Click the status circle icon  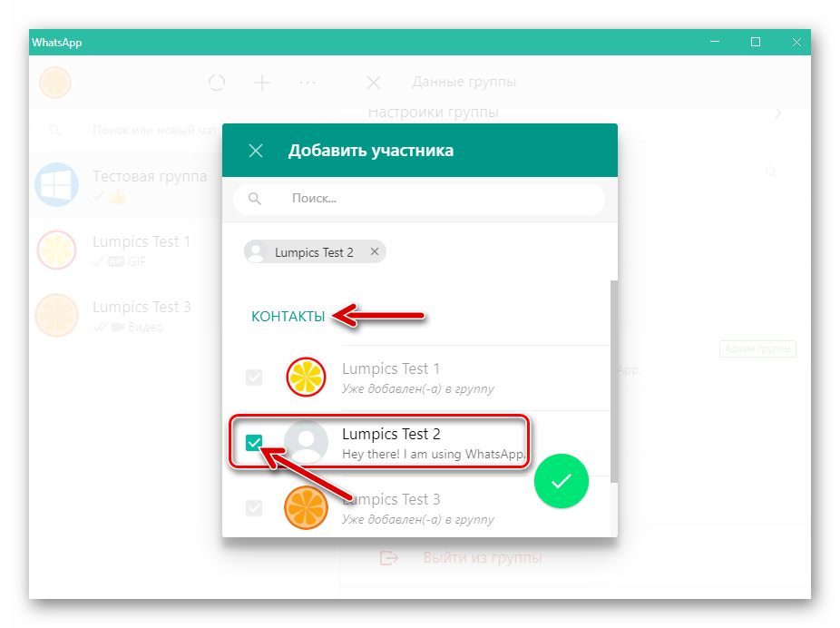pyautogui.click(x=217, y=83)
